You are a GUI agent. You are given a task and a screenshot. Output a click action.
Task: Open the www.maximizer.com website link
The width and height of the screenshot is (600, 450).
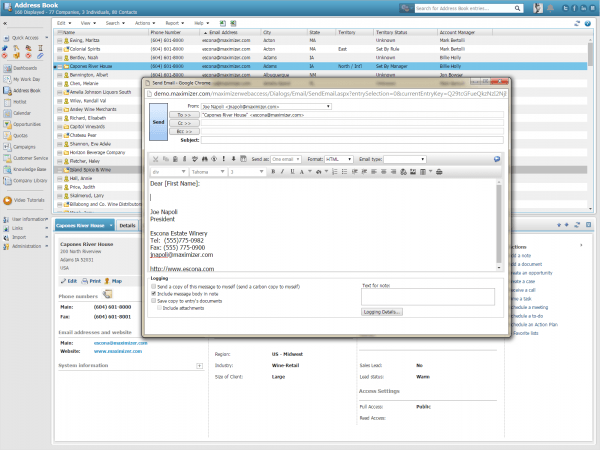(118, 351)
